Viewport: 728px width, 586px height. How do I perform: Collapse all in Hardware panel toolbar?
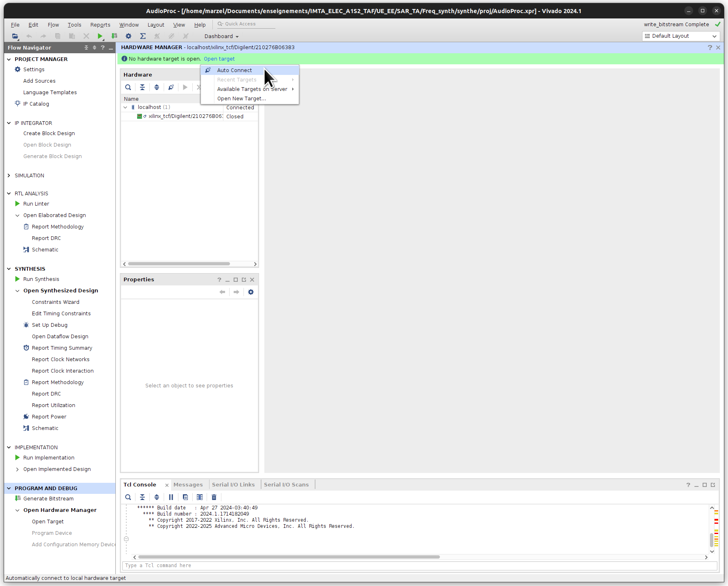pos(142,87)
